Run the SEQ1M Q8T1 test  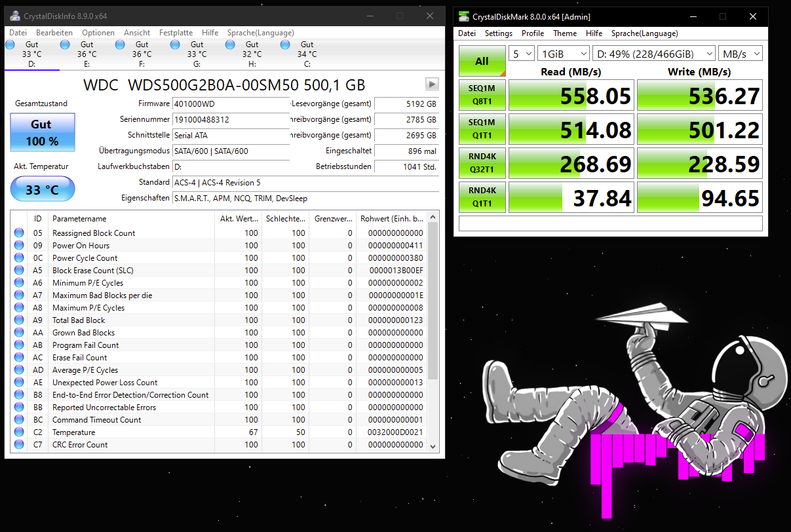tap(482, 96)
